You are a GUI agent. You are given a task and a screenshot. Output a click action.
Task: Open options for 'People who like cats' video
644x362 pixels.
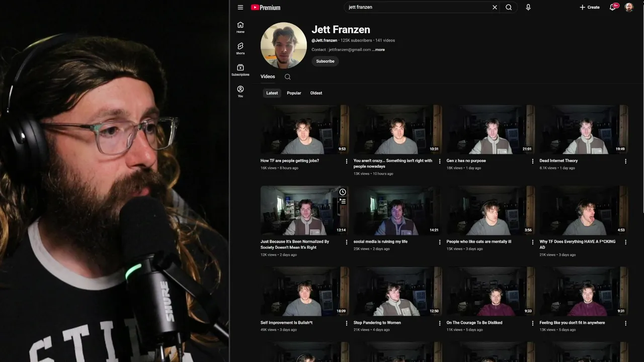point(532,242)
